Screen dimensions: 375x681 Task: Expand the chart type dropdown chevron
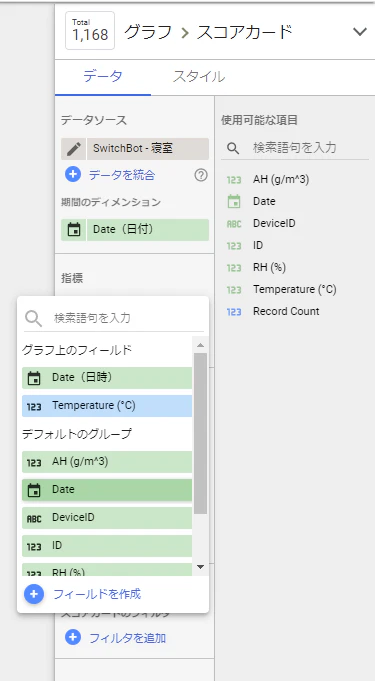pos(360,32)
